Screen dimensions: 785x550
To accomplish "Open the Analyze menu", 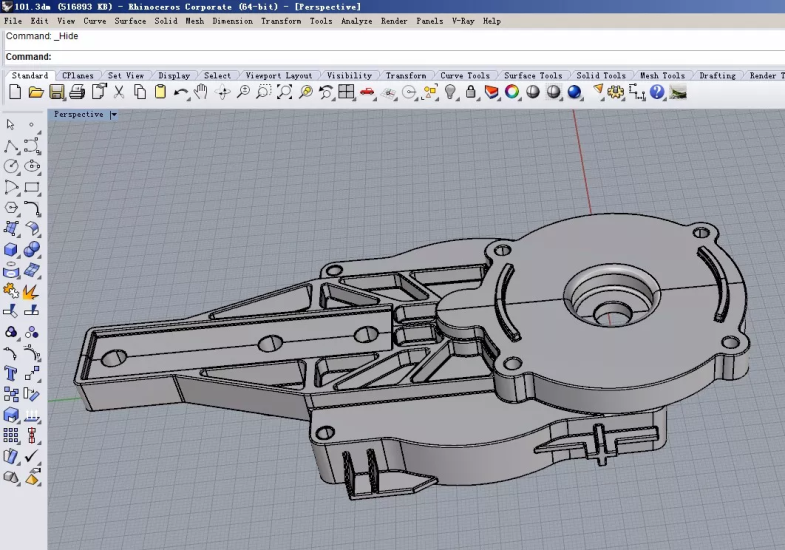I will point(356,21).
